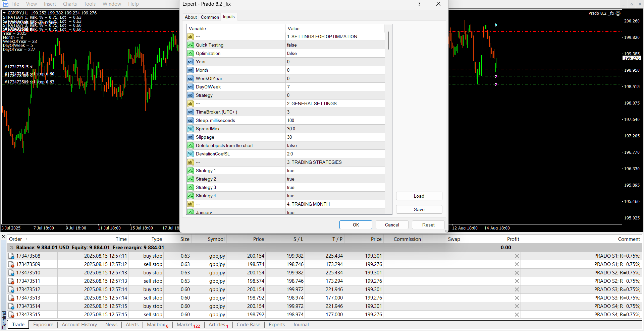The image size is (644, 331).
Task: Click the Value column header
Action: tap(335, 28)
